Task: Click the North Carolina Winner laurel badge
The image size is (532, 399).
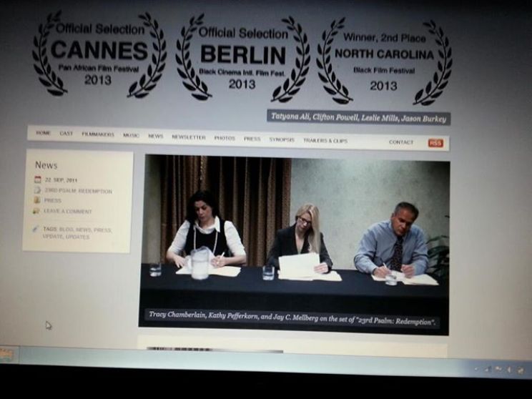Action: click(384, 61)
